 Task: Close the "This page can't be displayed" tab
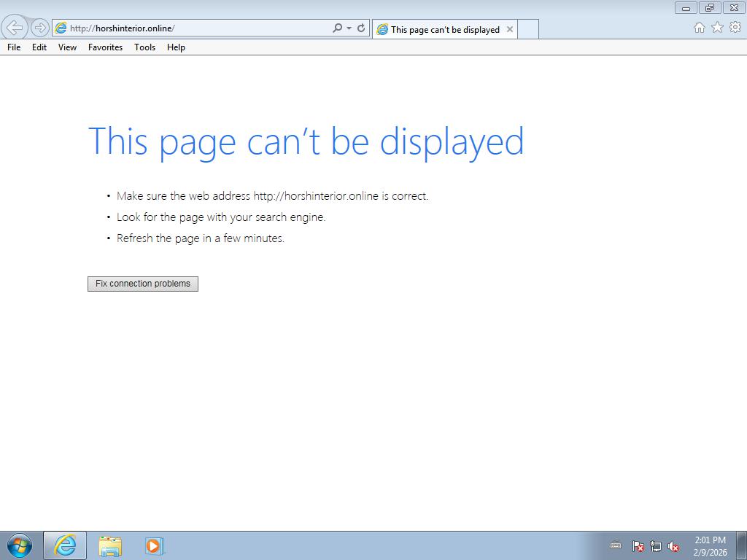coord(510,29)
